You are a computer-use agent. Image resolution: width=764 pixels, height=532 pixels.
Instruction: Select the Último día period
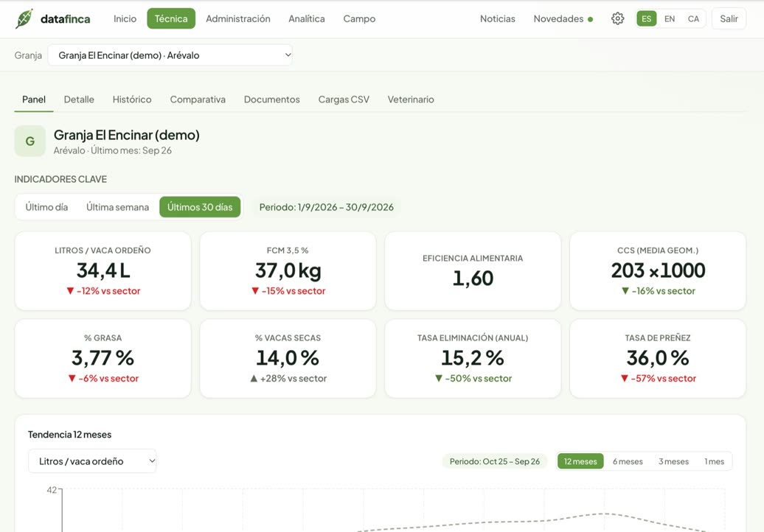click(x=46, y=207)
